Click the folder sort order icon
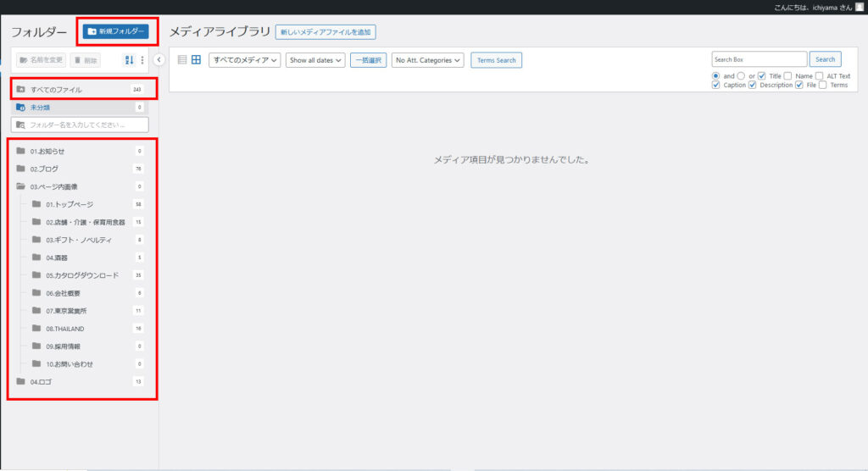Image resolution: width=868 pixels, height=471 pixels. [x=130, y=60]
